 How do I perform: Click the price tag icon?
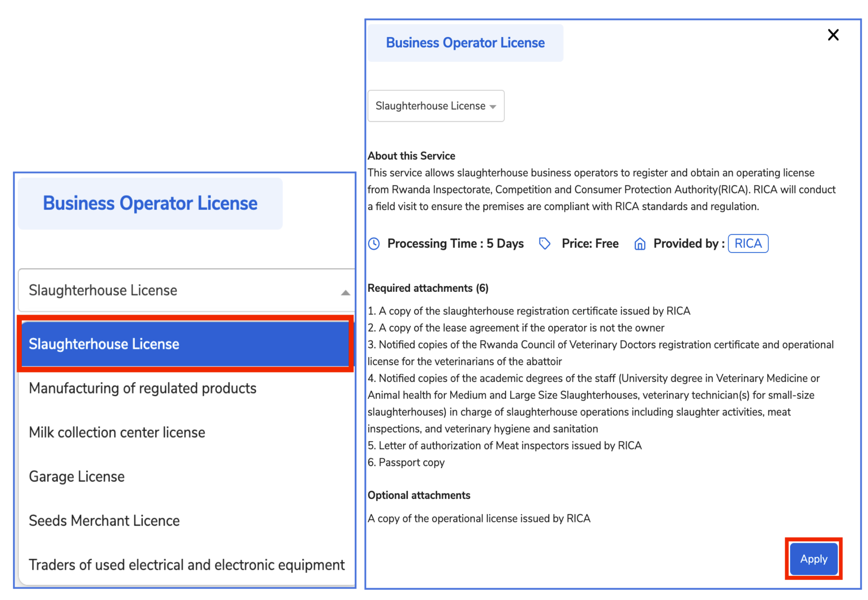(544, 244)
